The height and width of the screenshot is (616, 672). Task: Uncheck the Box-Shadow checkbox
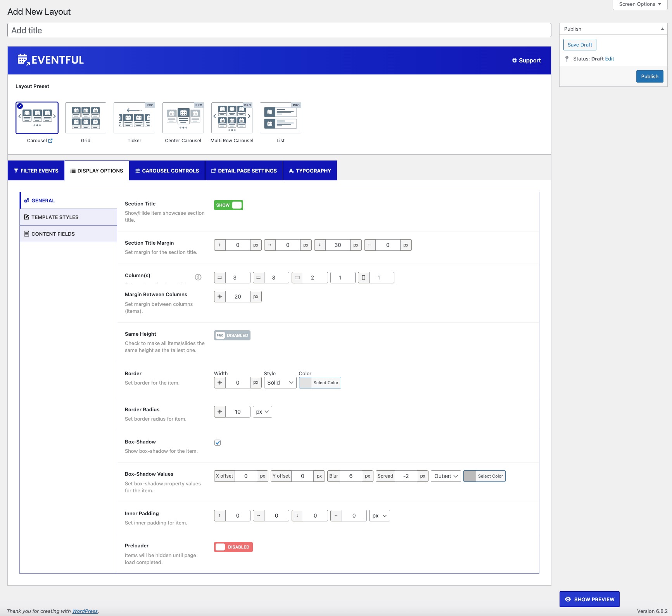pos(218,443)
